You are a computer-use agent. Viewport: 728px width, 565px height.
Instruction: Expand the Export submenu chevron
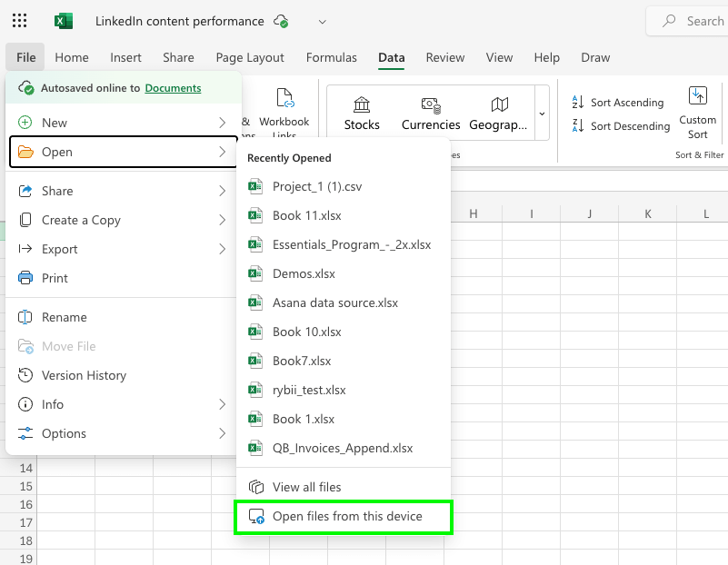coord(223,249)
